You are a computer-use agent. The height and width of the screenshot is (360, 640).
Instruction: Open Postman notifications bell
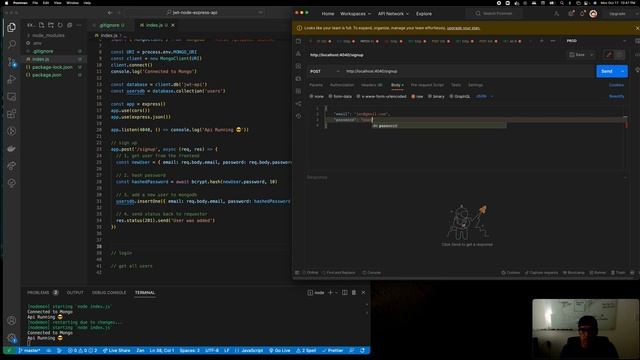582,13
